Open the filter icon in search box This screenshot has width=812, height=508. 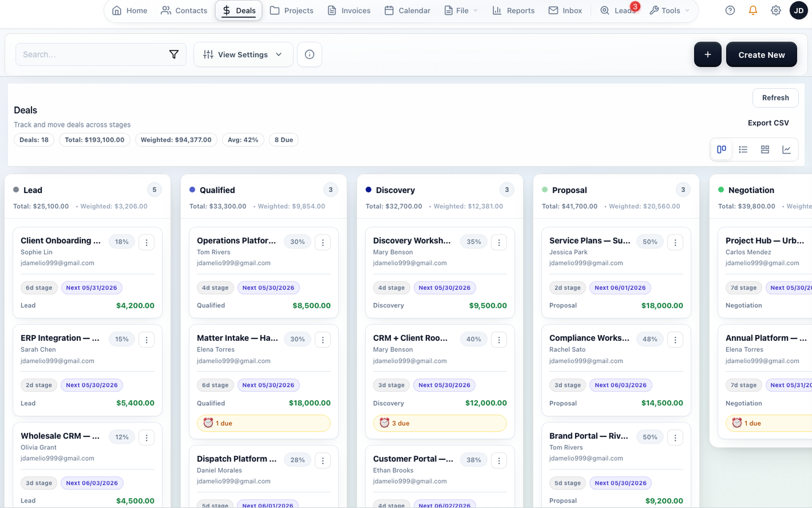pyautogui.click(x=174, y=54)
